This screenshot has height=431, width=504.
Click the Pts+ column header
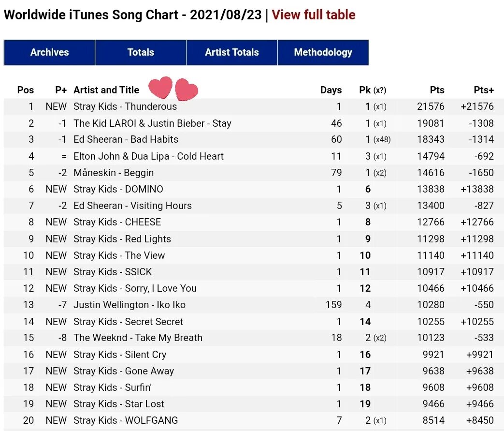point(484,90)
